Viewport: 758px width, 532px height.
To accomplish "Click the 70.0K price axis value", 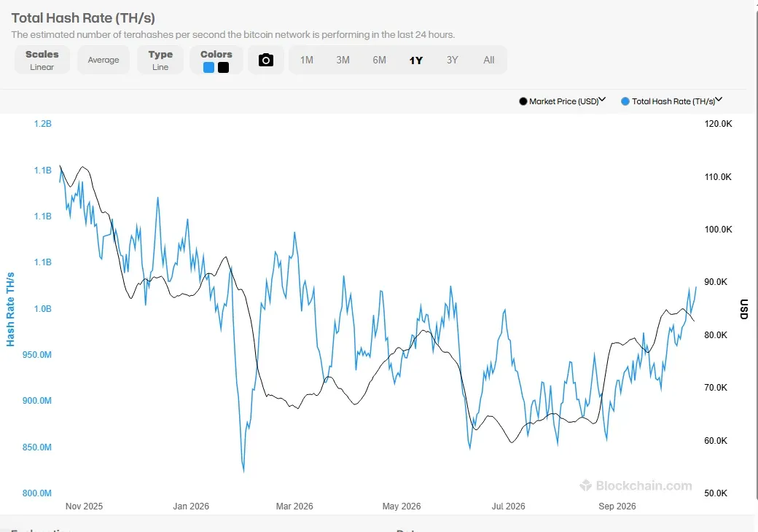I will [716, 388].
